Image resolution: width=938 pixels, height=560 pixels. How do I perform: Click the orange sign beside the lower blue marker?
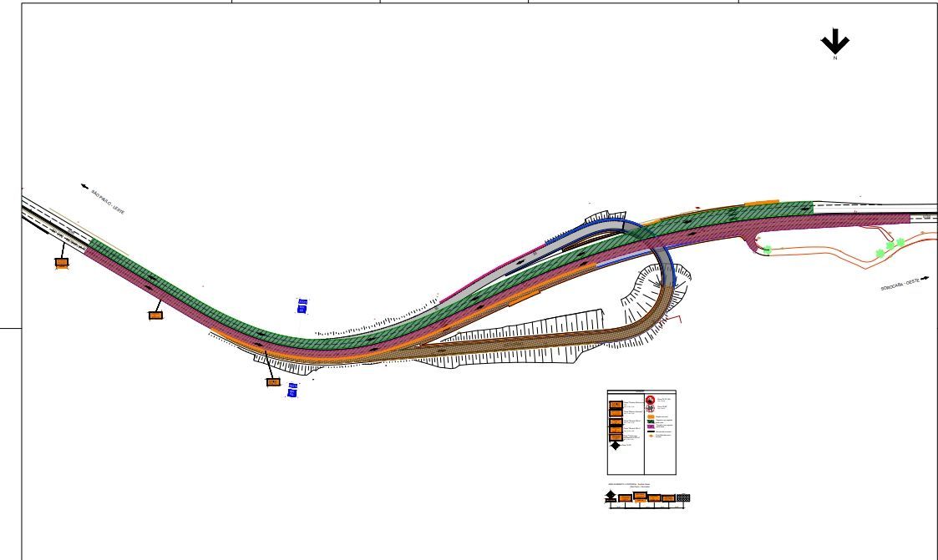click(273, 382)
